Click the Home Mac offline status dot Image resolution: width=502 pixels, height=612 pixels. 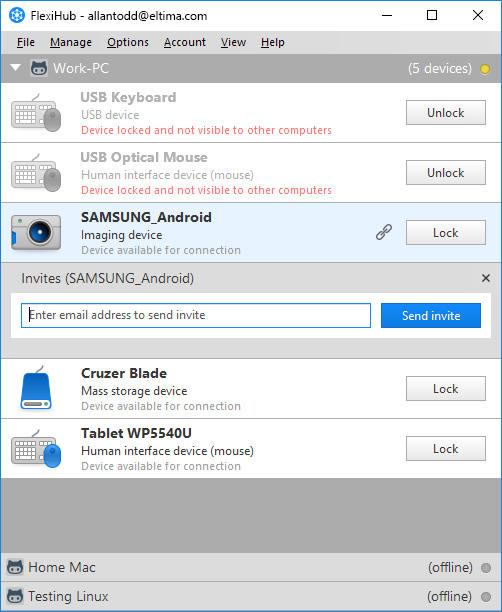pyautogui.click(x=486, y=568)
